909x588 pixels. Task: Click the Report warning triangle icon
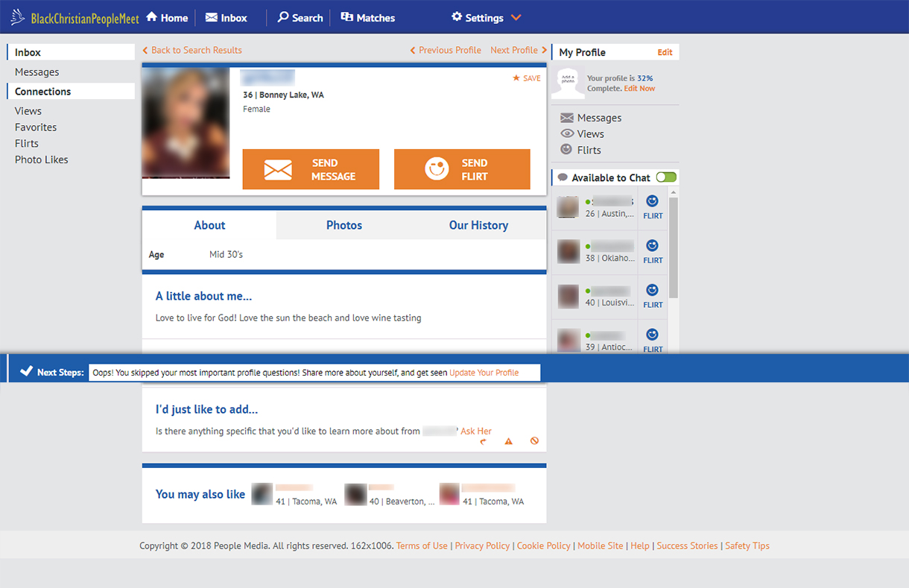(x=509, y=441)
